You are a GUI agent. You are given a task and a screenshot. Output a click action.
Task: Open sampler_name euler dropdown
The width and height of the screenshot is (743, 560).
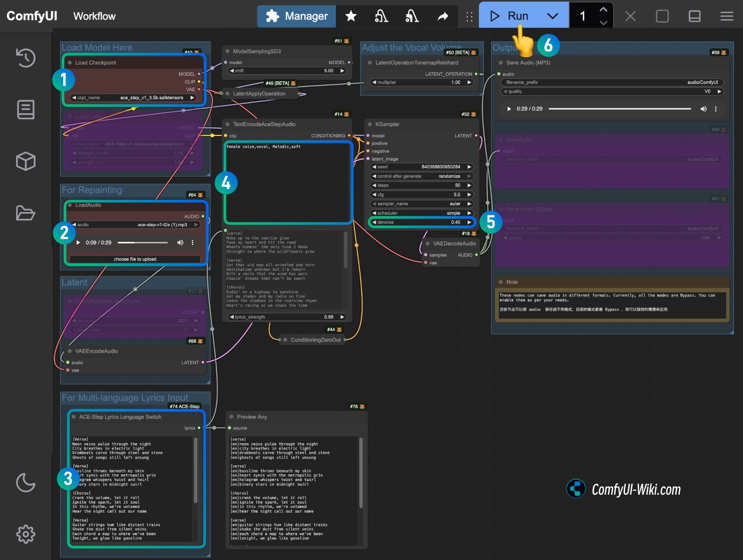(422, 204)
